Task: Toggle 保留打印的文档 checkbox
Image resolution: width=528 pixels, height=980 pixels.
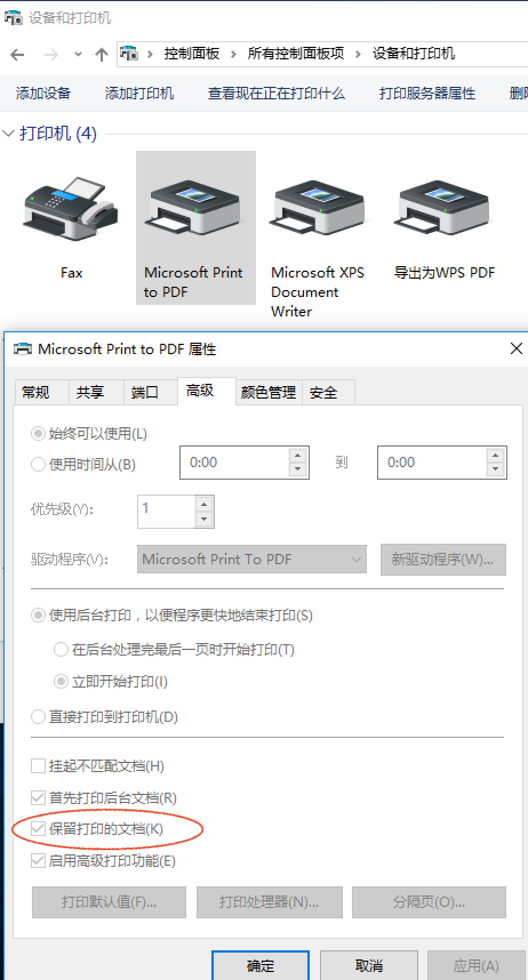Action: (38, 829)
